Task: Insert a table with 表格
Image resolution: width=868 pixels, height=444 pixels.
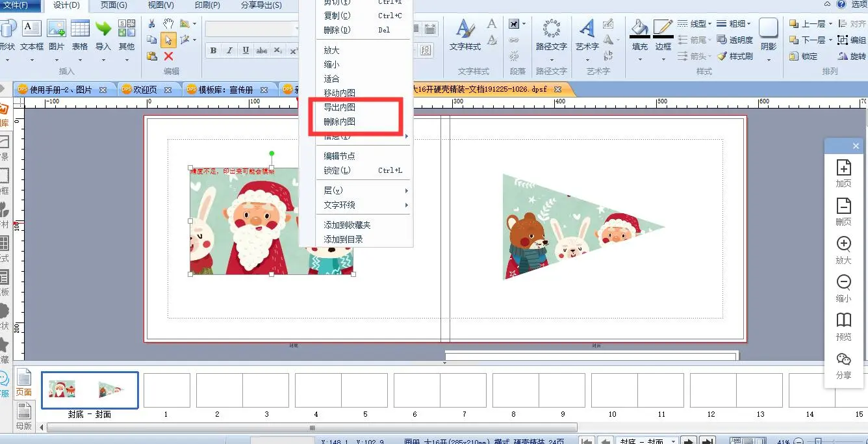Action: tap(80, 36)
